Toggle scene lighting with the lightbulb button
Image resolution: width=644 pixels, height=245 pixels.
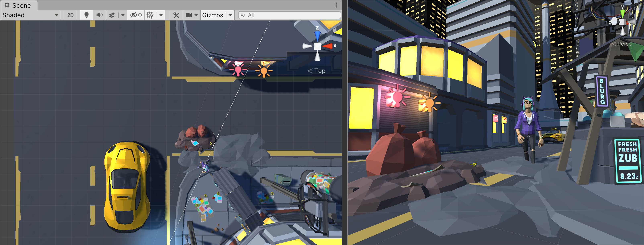(86, 15)
